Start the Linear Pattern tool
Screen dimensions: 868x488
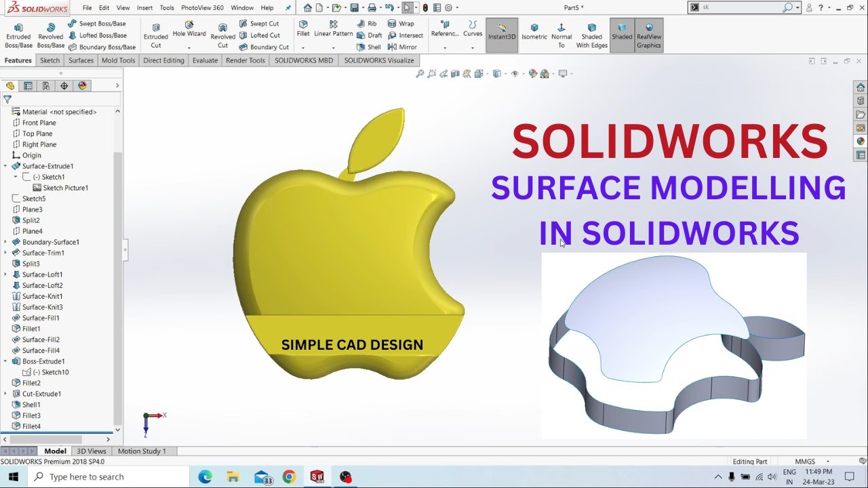point(334,28)
